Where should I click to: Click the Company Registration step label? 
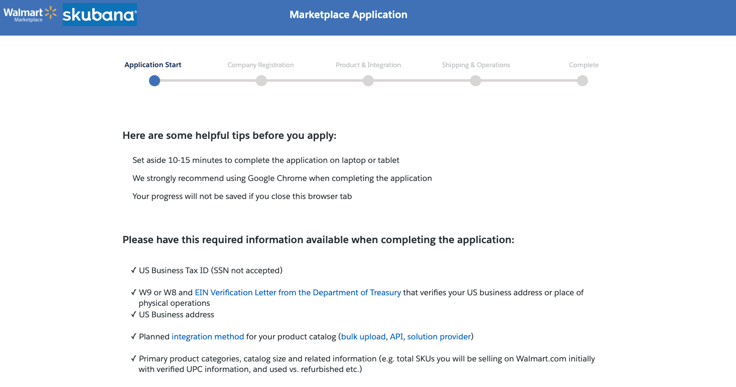[261, 65]
